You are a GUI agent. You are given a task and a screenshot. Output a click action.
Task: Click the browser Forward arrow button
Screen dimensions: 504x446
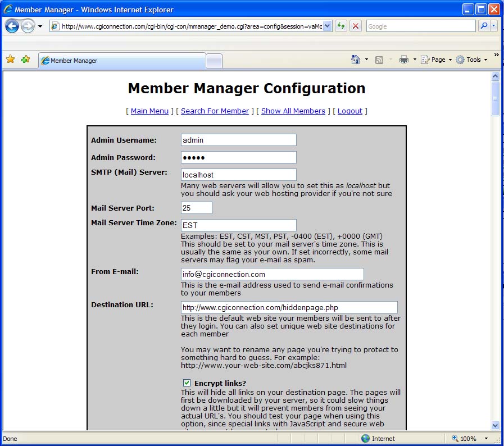(x=28, y=26)
